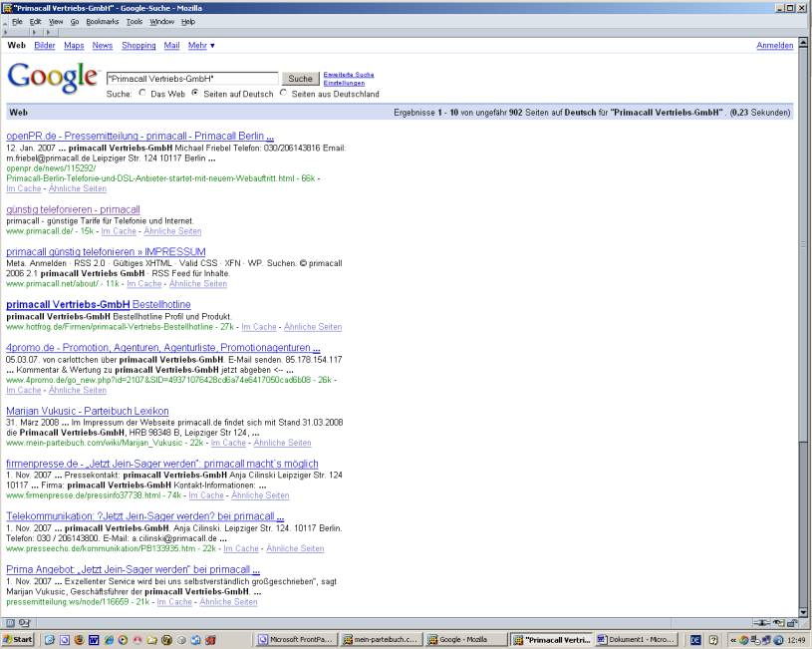The width and height of the screenshot is (812, 649).
Task: Open the firmenpresse.de Jein-Sager result
Action: coord(162,464)
